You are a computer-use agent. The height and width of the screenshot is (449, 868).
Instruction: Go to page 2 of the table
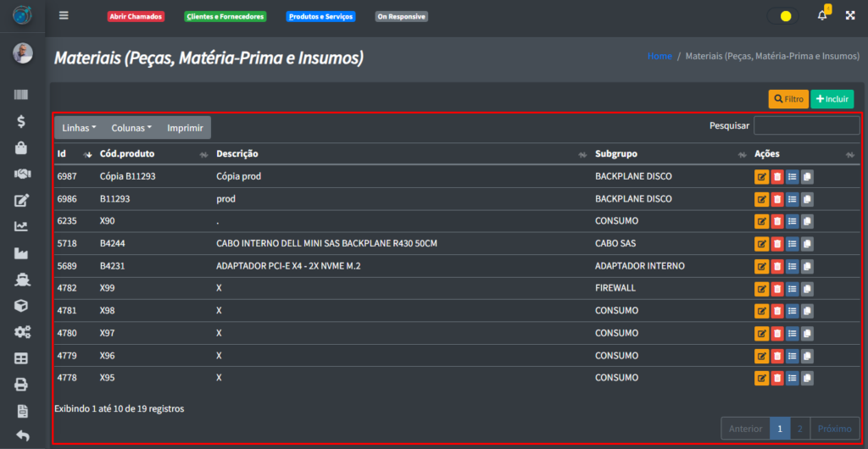[799, 429]
